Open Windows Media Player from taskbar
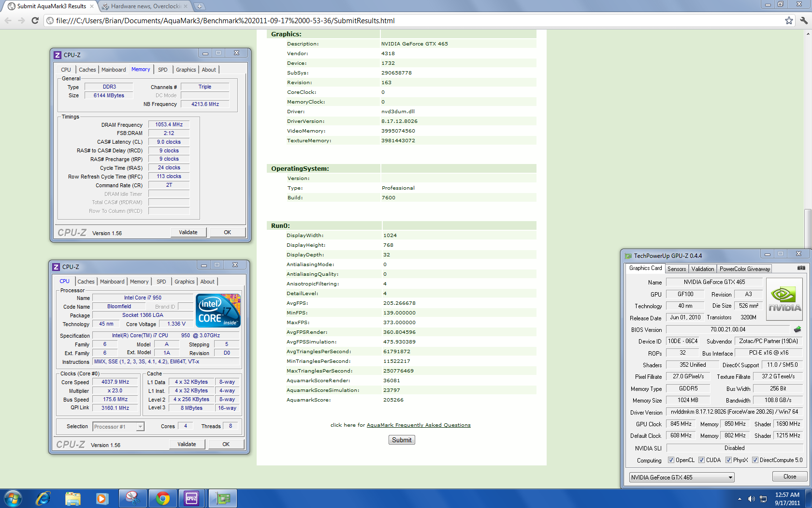This screenshot has height=508, width=812. coord(102,498)
